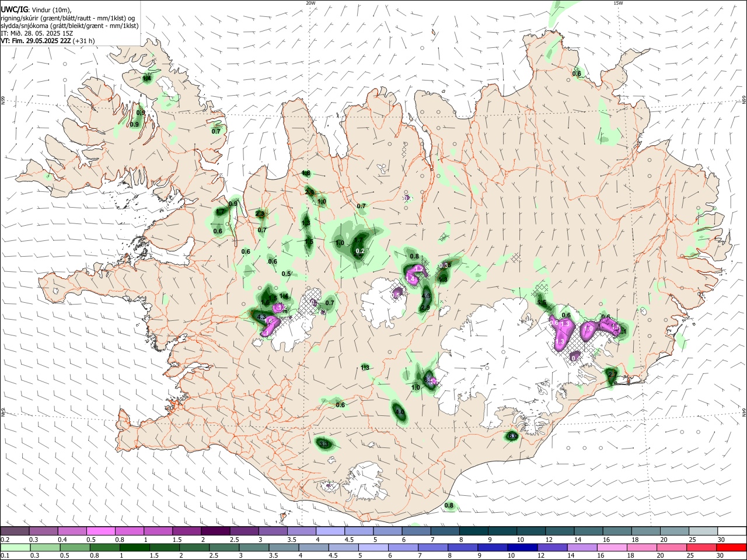Click the dull purple 0.2 swatch in the snow legend
This screenshot has height=560, width=747.
coord(15,531)
